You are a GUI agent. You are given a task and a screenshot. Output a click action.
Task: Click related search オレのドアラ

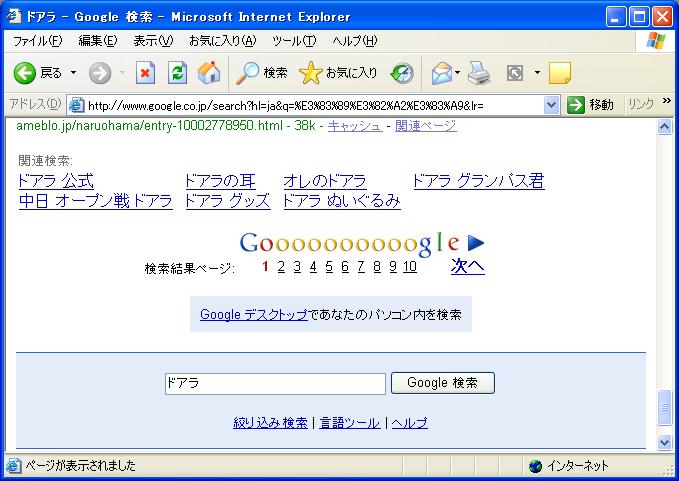click(x=325, y=181)
